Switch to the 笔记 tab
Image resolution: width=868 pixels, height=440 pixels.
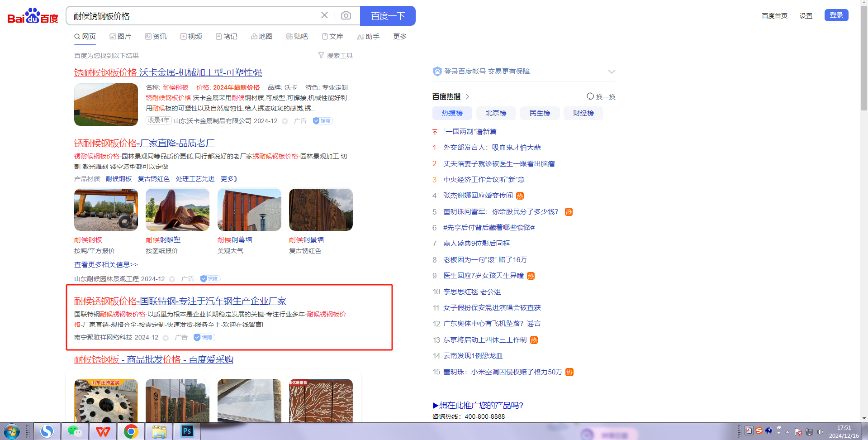[x=226, y=37]
